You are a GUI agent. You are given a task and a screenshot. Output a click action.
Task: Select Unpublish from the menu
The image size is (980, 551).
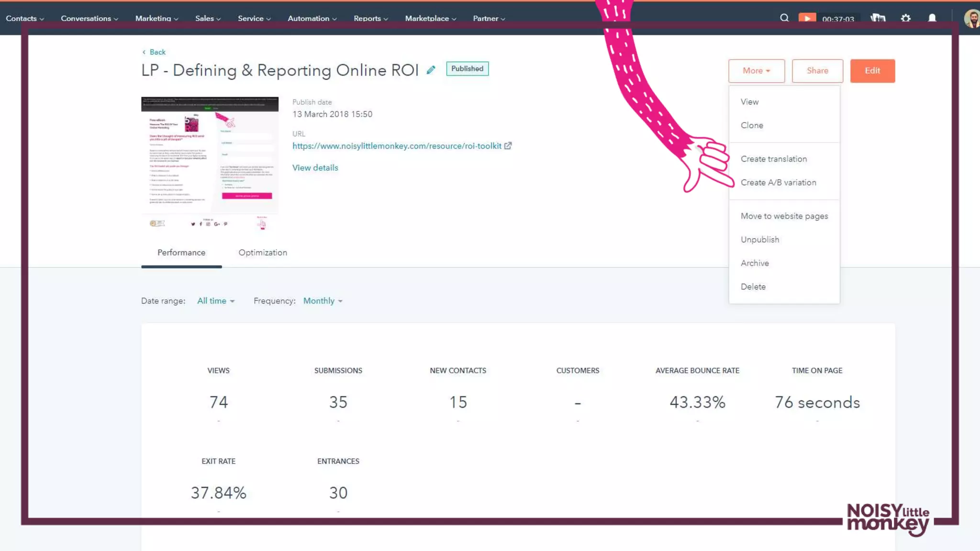759,240
